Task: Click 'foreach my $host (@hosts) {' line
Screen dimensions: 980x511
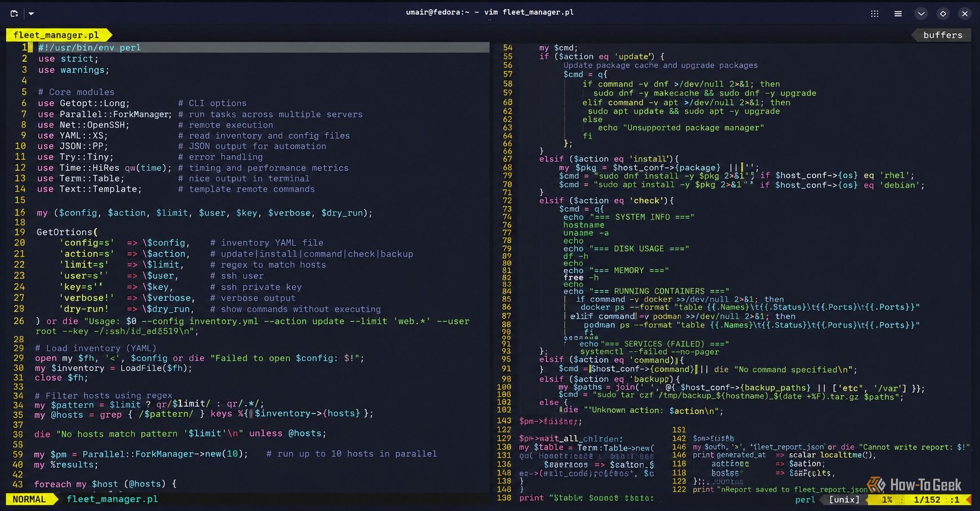Action: pos(106,484)
